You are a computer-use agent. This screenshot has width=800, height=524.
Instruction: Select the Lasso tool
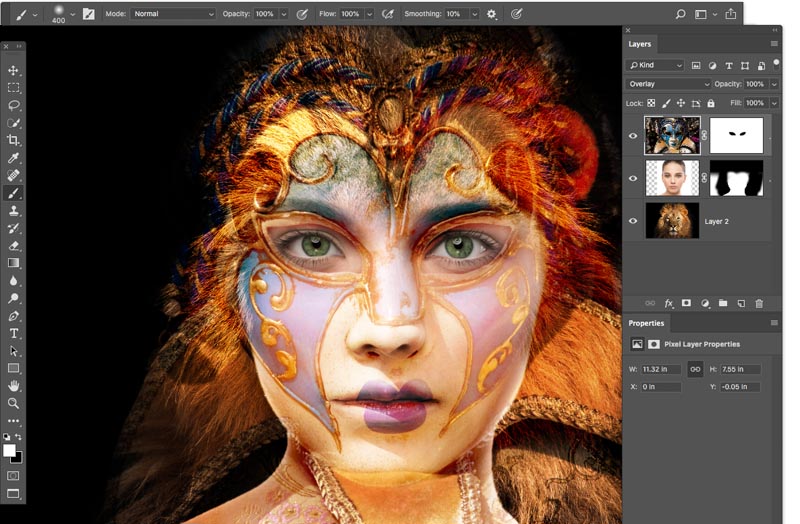pyautogui.click(x=14, y=105)
